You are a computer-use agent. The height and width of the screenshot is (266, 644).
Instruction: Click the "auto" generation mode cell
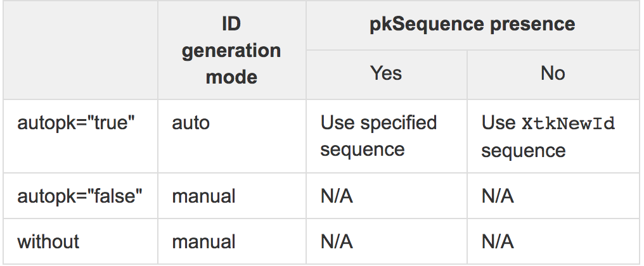[190, 122]
